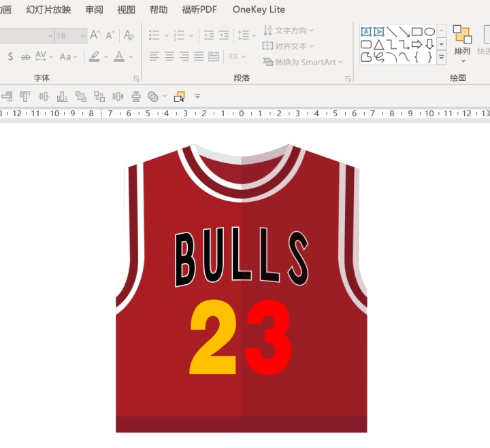
Task: Click the align bottom objects icon
Action: click(62, 96)
